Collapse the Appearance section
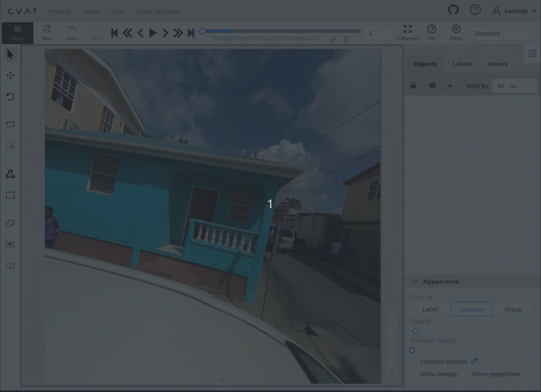The height and width of the screenshot is (392, 541). pyautogui.click(x=415, y=282)
